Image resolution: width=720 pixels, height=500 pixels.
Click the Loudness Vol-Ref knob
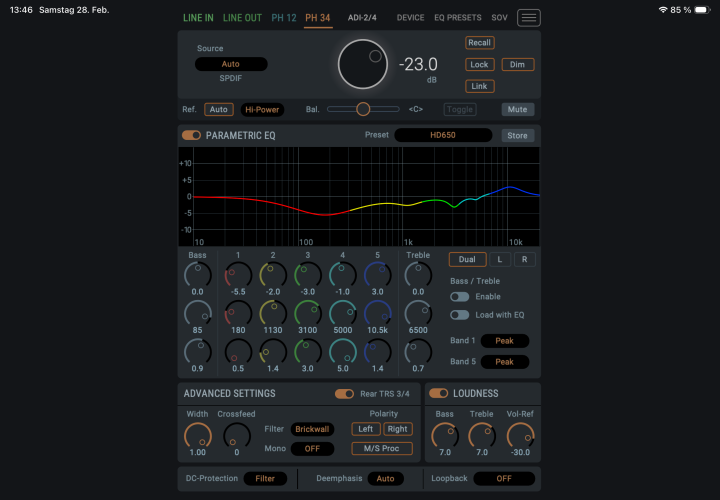click(520, 435)
